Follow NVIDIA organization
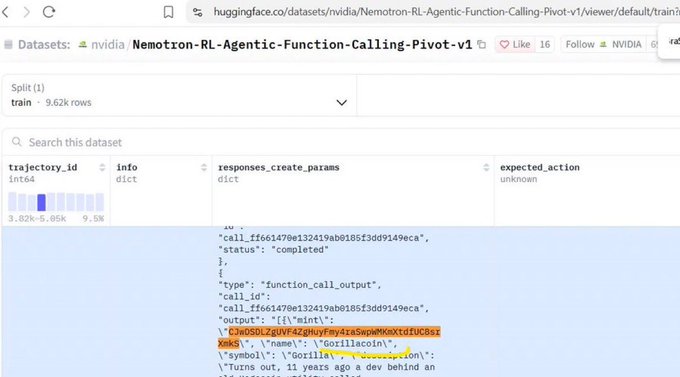Image resolution: width=680 pixels, height=377 pixels. click(x=603, y=44)
